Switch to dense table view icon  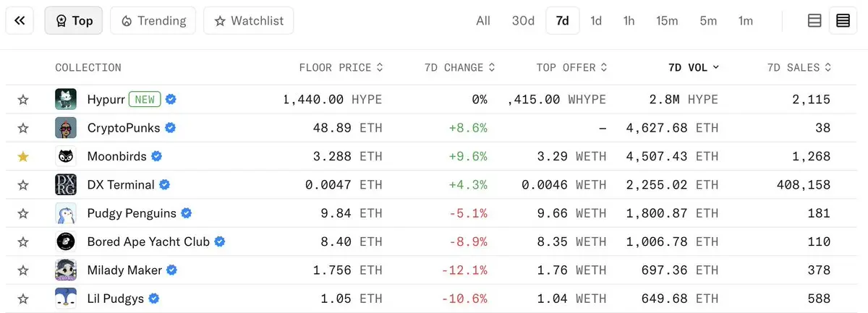pos(843,21)
